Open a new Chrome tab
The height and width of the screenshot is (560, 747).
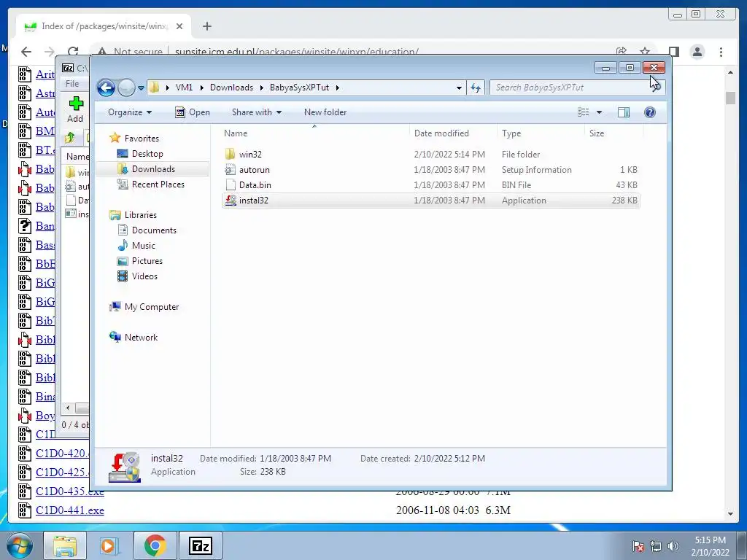click(x=206, y=26)
